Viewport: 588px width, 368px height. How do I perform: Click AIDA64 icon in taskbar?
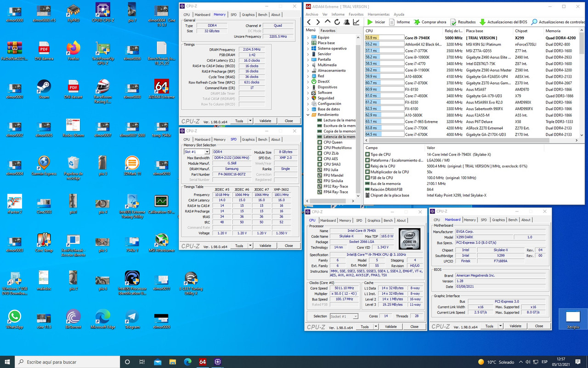[x=203, y=362]
